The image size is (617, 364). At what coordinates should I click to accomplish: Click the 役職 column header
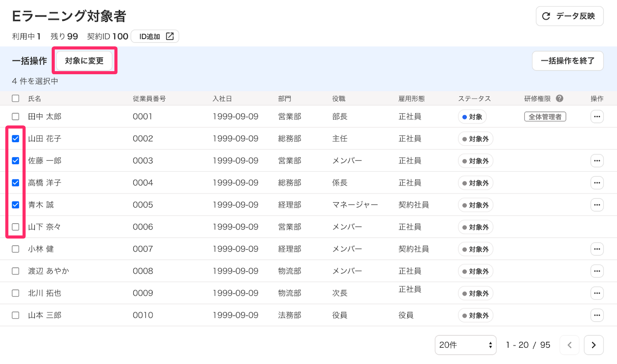pyautogui.click(x=339, y=99)
